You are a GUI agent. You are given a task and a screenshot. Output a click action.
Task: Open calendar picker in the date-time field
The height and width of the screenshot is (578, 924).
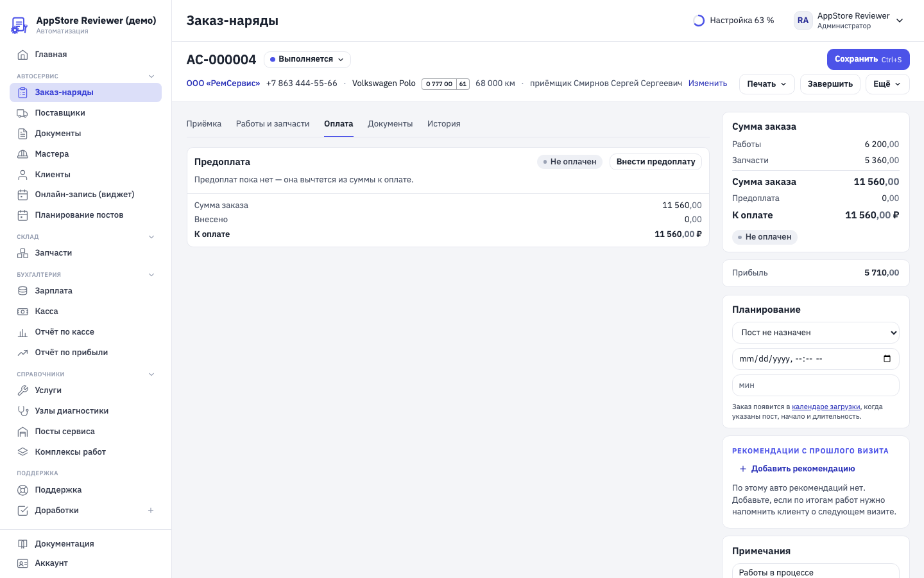[887, 359]
